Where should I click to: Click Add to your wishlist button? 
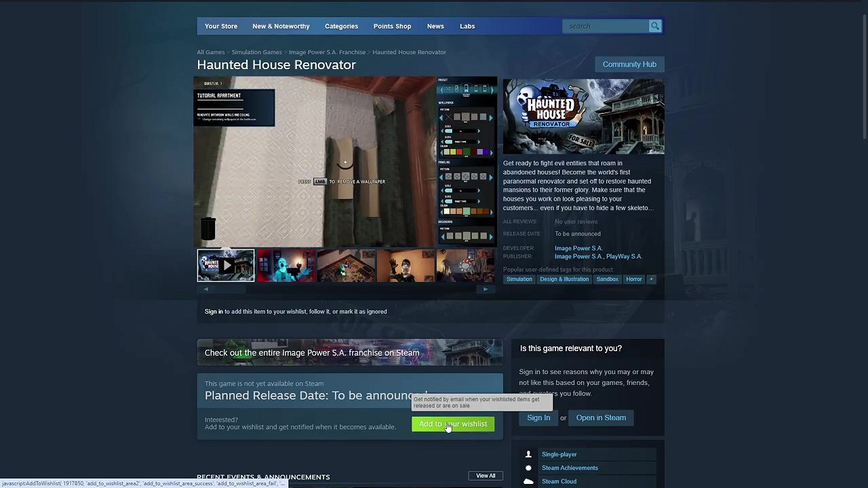[453, 424]
